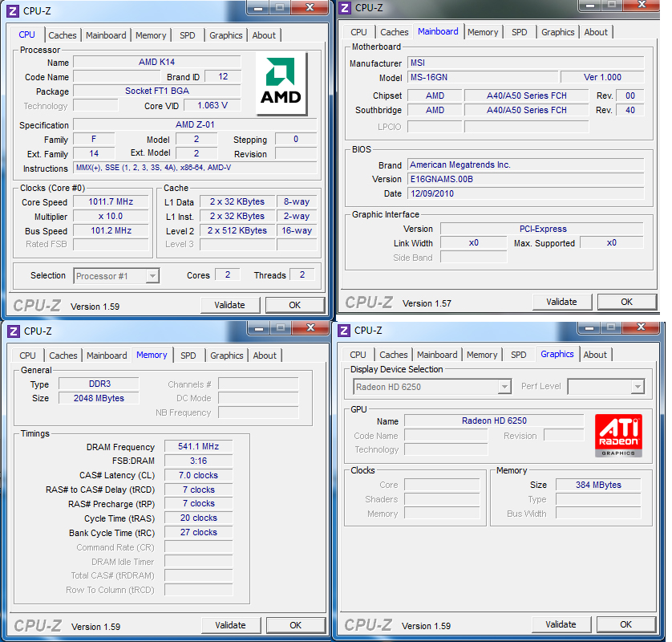Viewport: 672px width, 642px height.
Task: Click the Specification value 'AMD Z-01'
Action: [x=195, y=124]
